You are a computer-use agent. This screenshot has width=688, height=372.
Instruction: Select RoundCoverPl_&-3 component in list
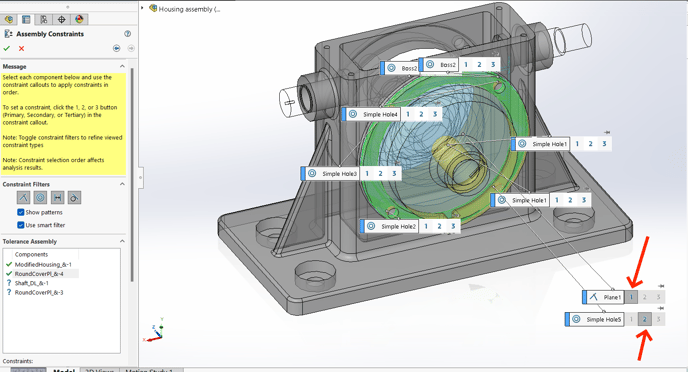pyautogui.click(x=39, y=292)
